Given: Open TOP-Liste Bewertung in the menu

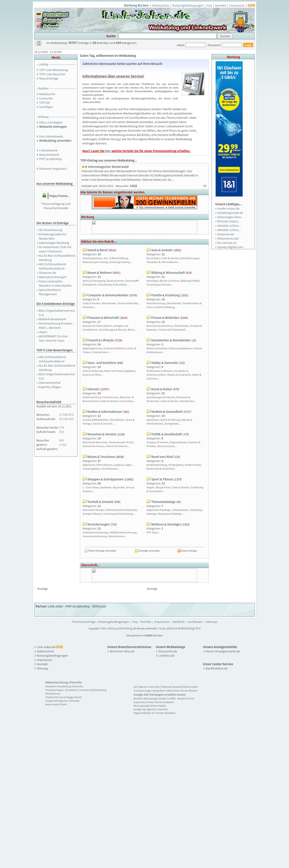Looking at the screenshot, I should point(53,70).
